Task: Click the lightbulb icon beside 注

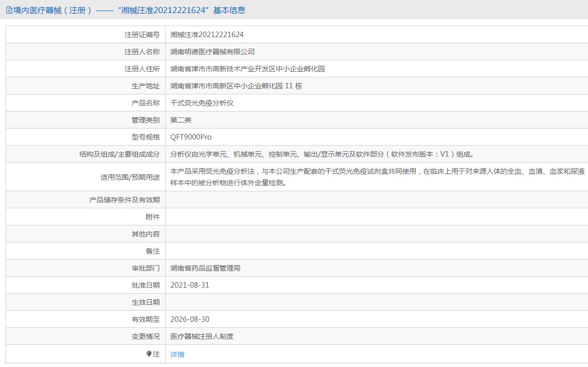Action: (x=149, y=354)
